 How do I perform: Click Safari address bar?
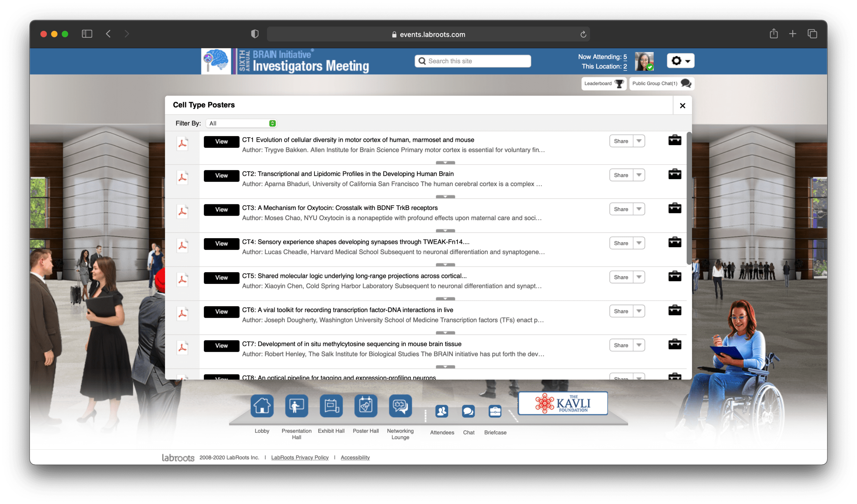pyautogui.click(x=428, y=34)
